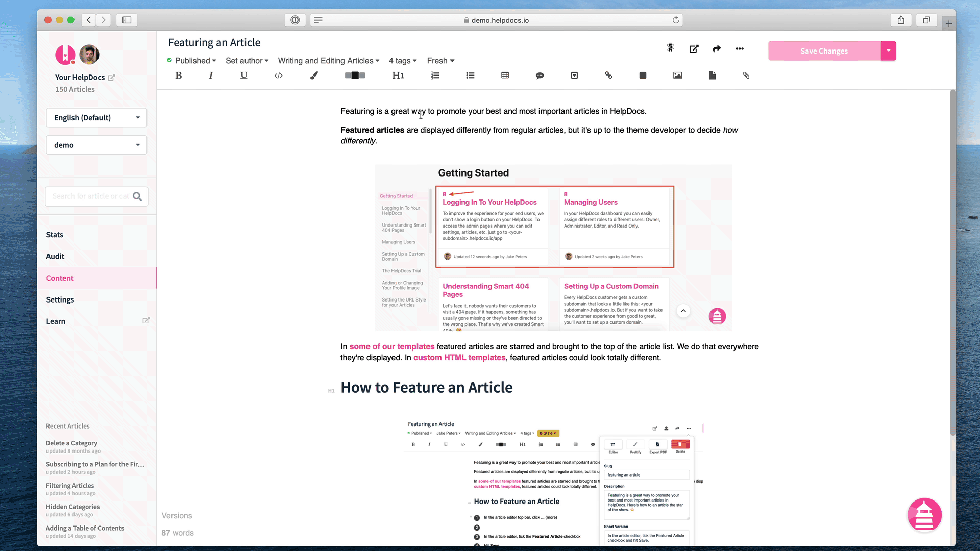Expand the Save Changes arrow dropdown
The image size is (980, 551).
(889, 51)
